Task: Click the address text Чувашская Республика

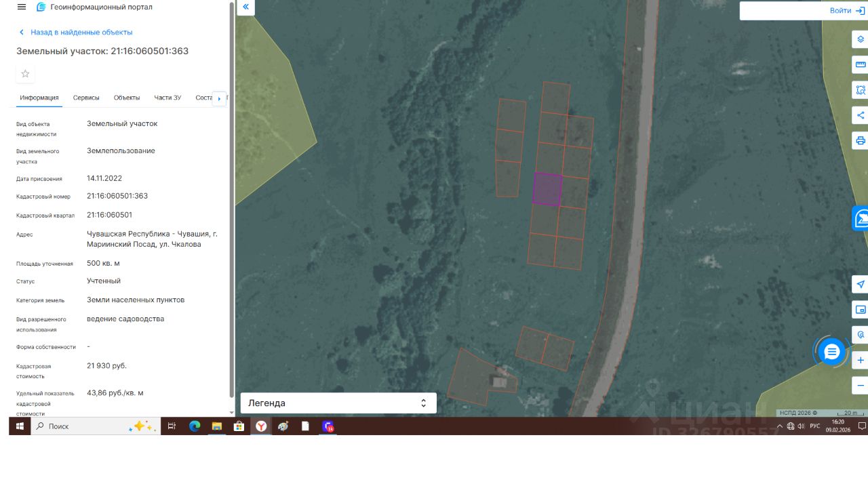Action: 152,239
